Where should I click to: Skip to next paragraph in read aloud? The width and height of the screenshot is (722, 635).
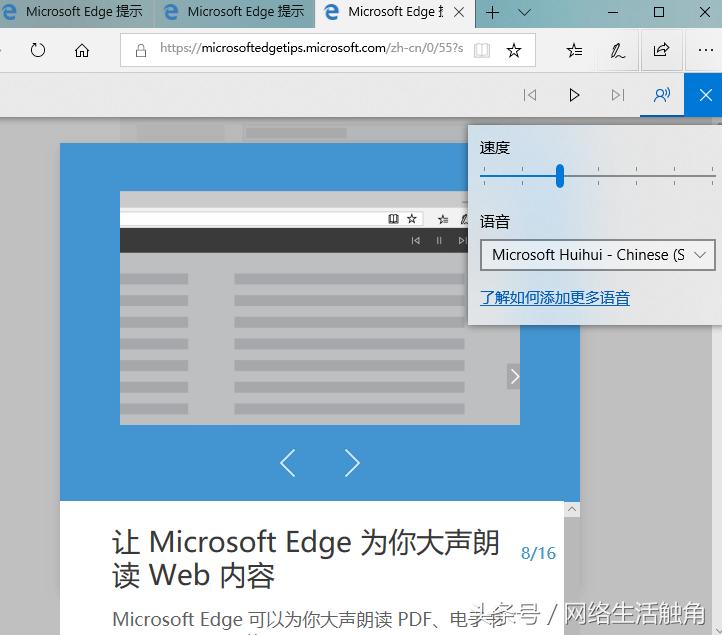(617, 95)
